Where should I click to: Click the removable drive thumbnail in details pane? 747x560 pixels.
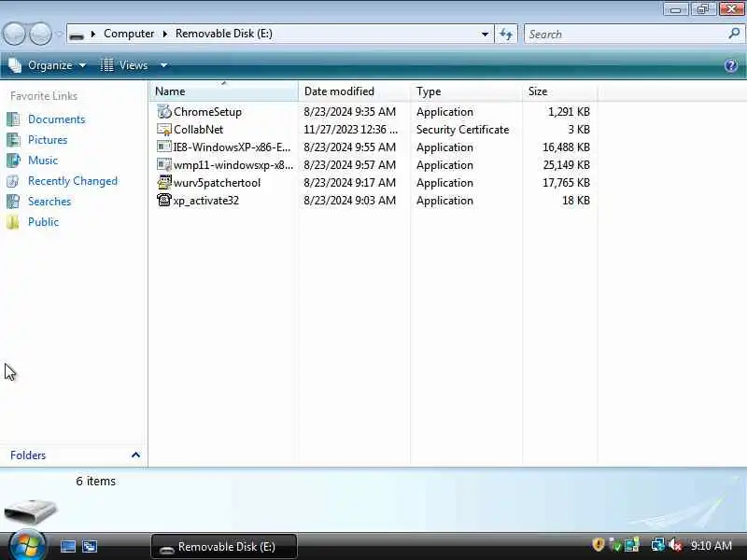(x=31, y=511)
